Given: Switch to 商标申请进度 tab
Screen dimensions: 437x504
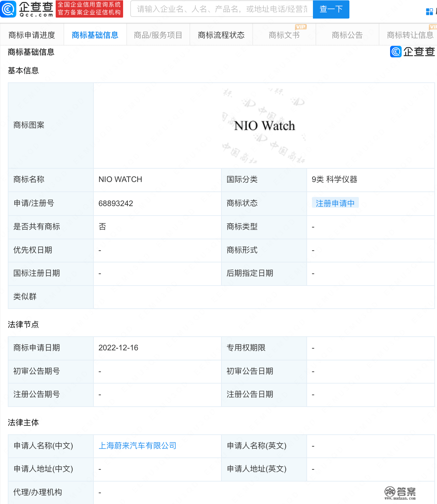Looking at the screenshot, I should (x=32, y=35).
